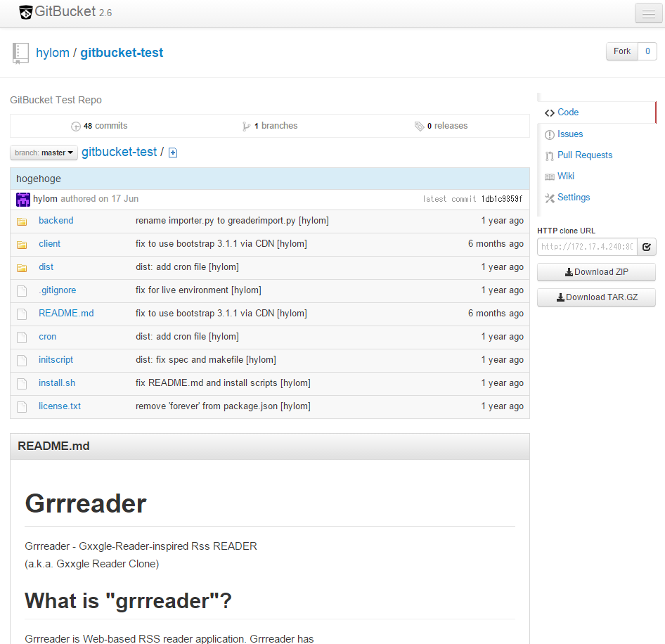Select the HTTP clone URL field
Viewport: 665px width, 644px height.
[x=586, y=247]
